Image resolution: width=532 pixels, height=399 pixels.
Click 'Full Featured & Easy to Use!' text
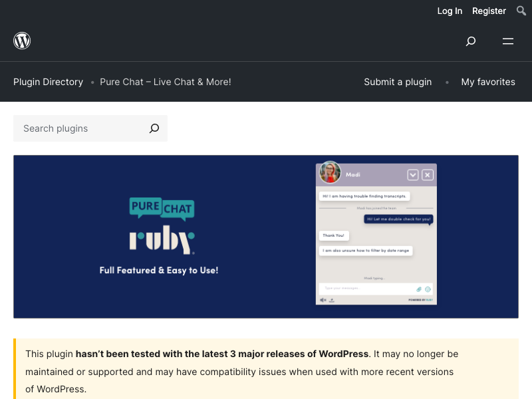(x=159, y=271)
